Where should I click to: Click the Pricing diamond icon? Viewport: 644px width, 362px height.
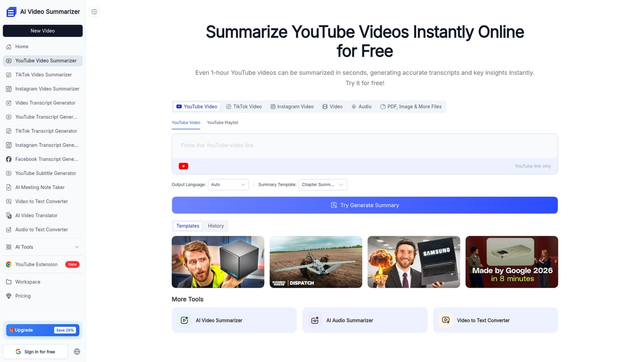click(9, 296)
